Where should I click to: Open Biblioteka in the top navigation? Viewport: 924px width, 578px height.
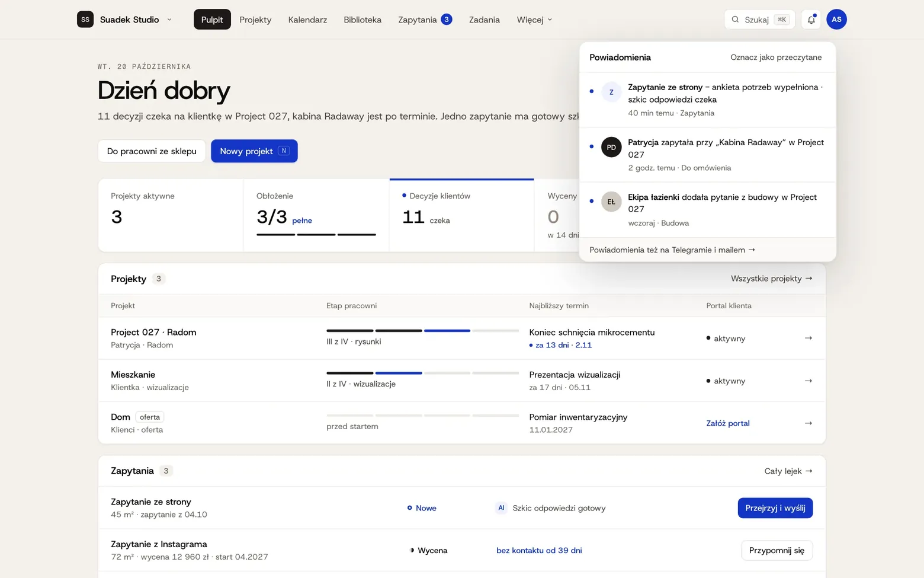(362, 20)
